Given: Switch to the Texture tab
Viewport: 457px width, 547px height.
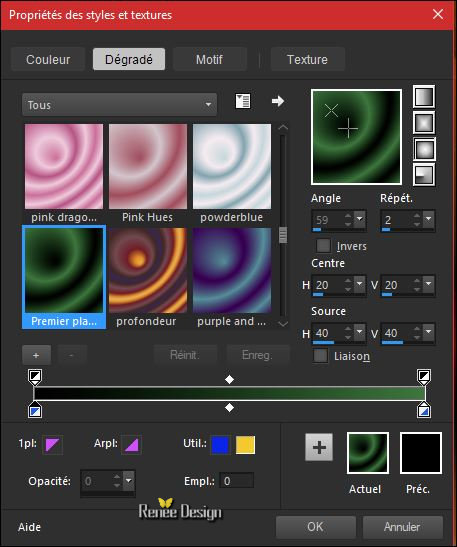Looking at the screenshot, I should click(x=307, y=59).
